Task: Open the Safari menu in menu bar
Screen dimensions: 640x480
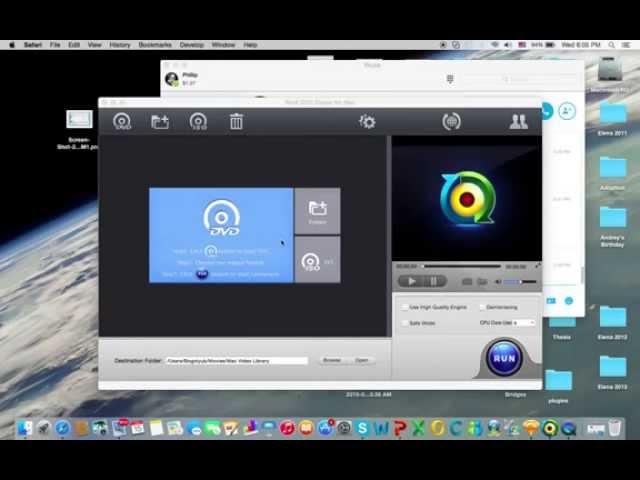Action: pyautogui.click(x=33, y=45)
